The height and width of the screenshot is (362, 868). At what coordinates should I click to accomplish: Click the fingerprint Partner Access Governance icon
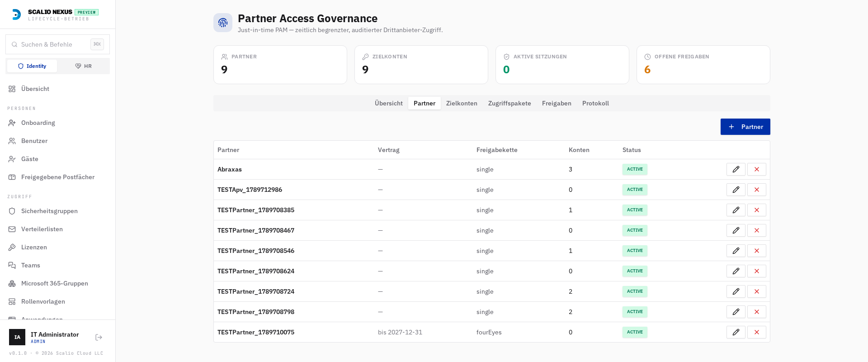tap(223, 23)
